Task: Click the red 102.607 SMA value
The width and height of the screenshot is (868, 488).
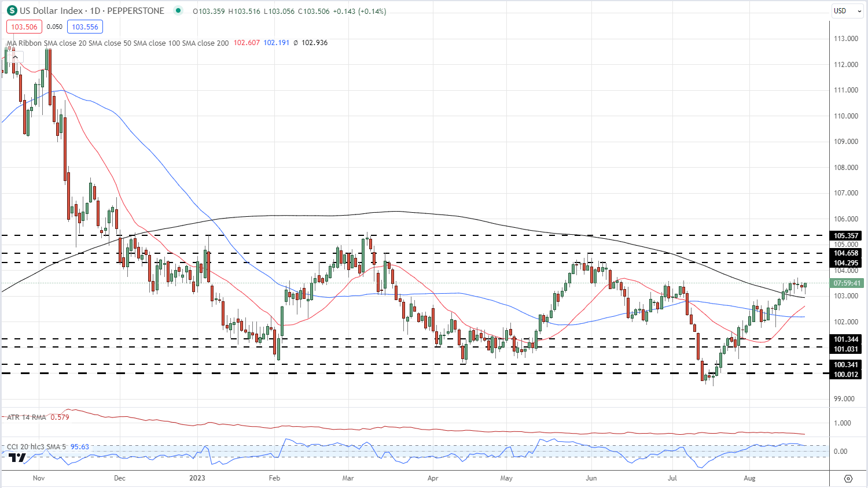Action: [247, 43]
